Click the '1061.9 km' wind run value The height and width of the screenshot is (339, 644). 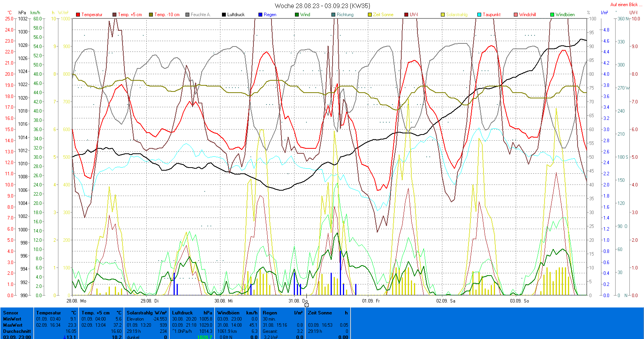227,331
